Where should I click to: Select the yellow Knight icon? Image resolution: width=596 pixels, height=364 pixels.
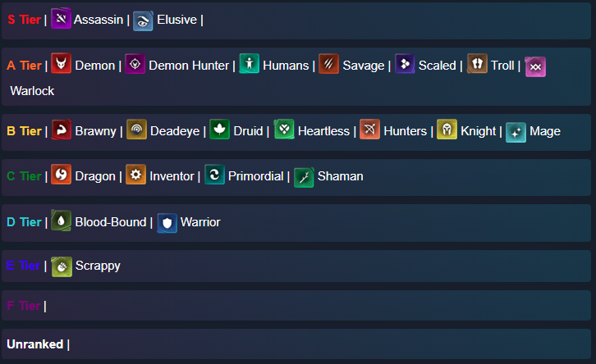447,130
